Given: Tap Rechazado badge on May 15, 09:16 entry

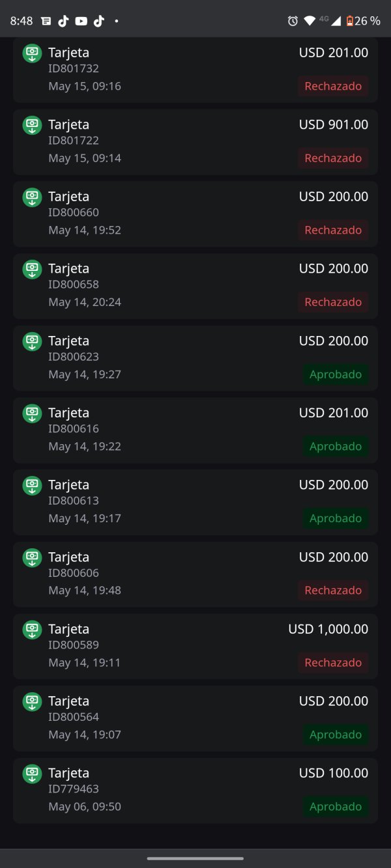Looking at the screenshot, I should point(333,86).
